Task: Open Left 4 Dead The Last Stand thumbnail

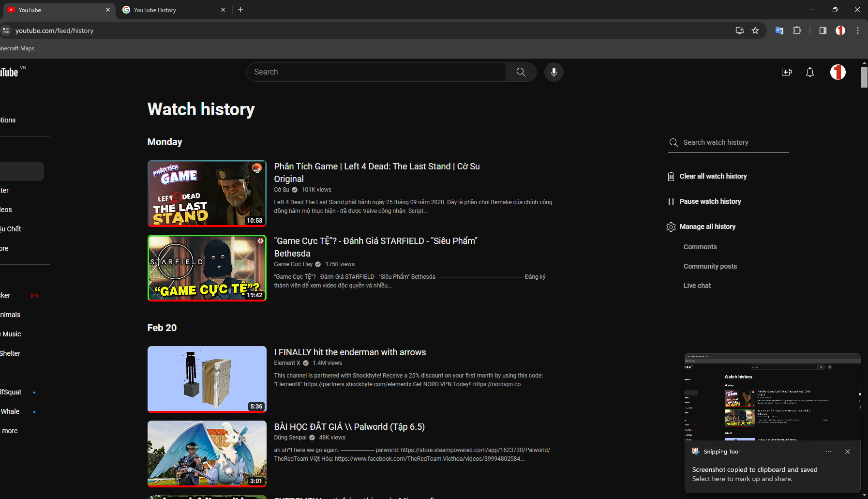Action: pyautogui.click(x=207, y=194)
